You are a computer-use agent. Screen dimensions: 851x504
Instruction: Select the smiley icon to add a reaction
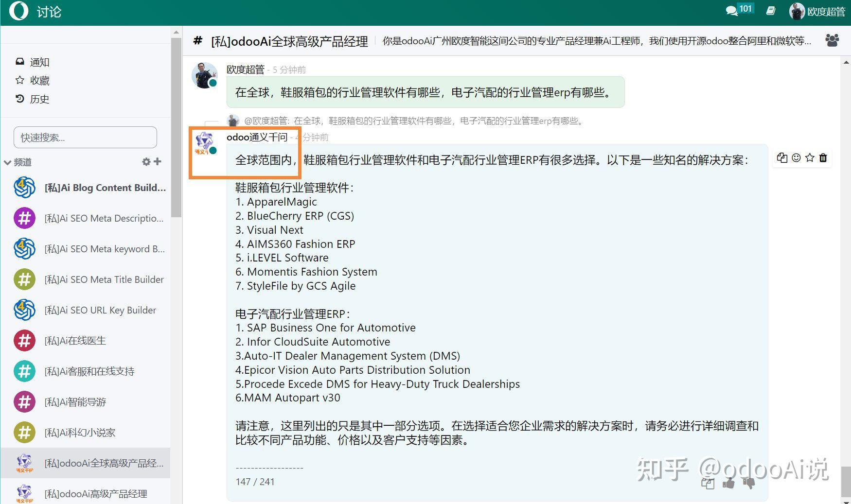click(796, 158)
